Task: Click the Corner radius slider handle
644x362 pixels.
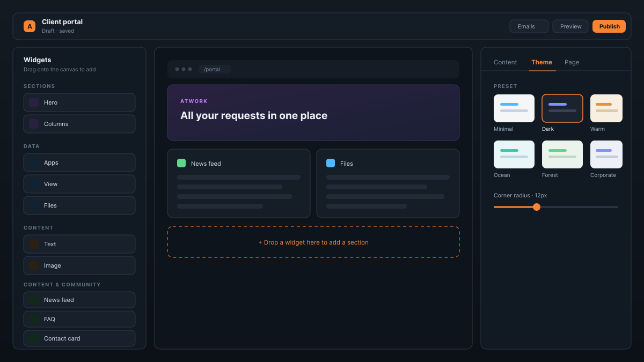Action: coord(537,207)
